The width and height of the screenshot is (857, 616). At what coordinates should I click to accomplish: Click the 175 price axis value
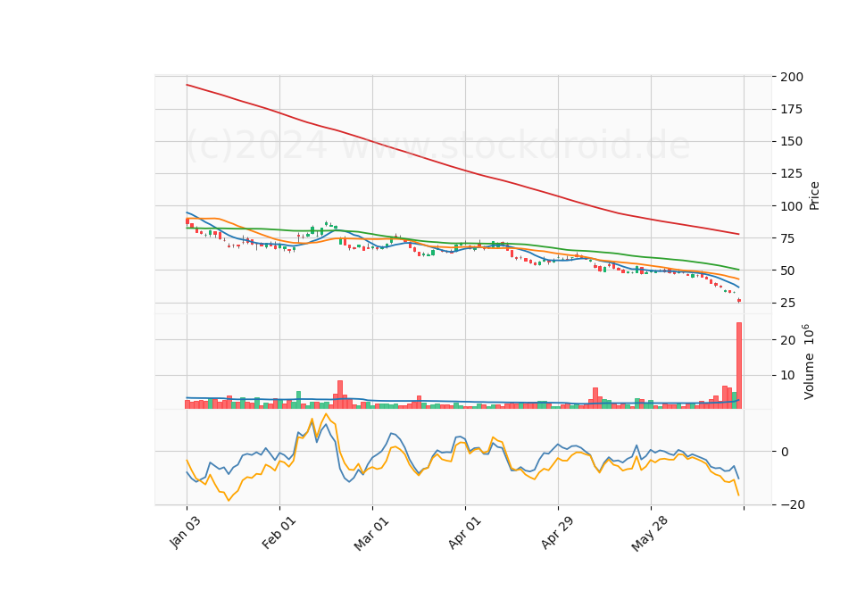click(x=792, y=109)
